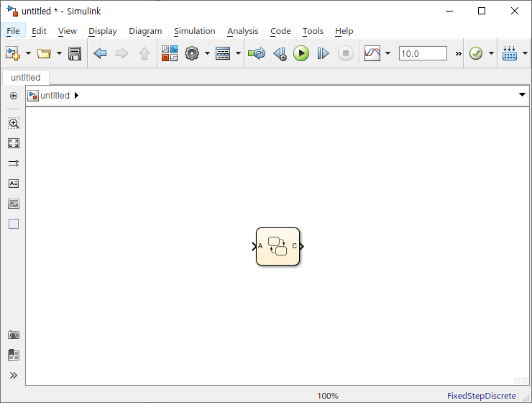Show more toolbar items chevron
This screenshot has height=403, width=532.
pyautogui.click(x=459, y=53)
